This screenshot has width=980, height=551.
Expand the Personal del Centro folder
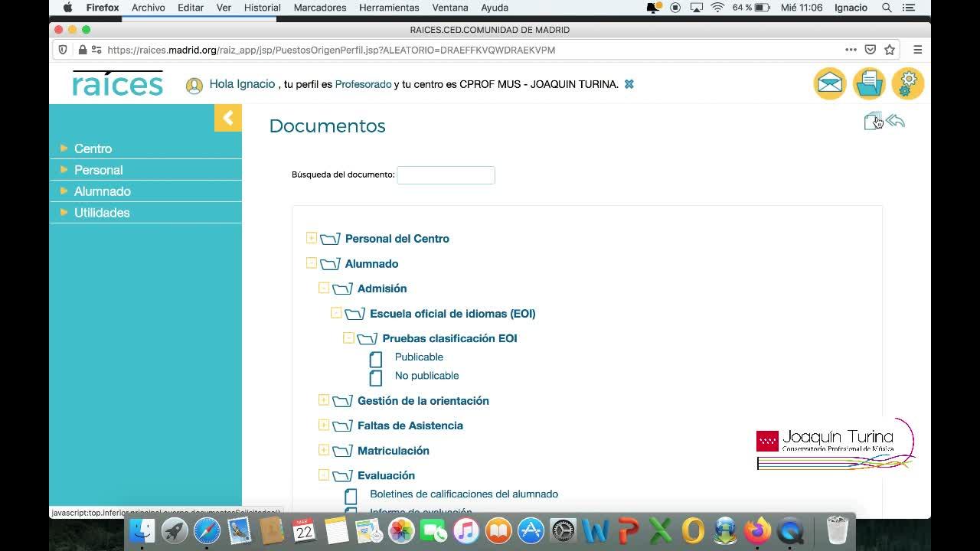311,238
